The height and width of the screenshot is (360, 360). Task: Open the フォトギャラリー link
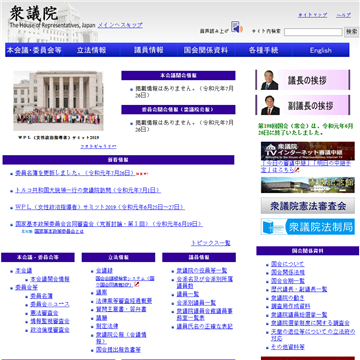(98, 147)
